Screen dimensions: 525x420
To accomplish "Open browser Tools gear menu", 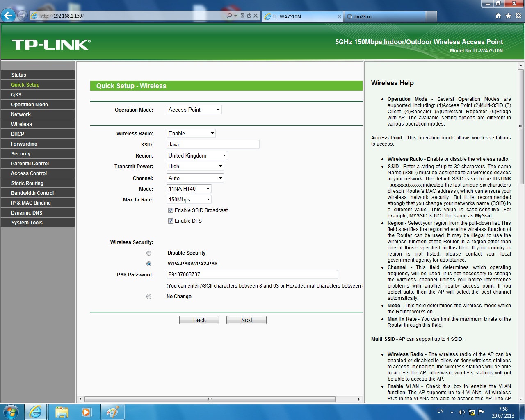I will [518, 16].
